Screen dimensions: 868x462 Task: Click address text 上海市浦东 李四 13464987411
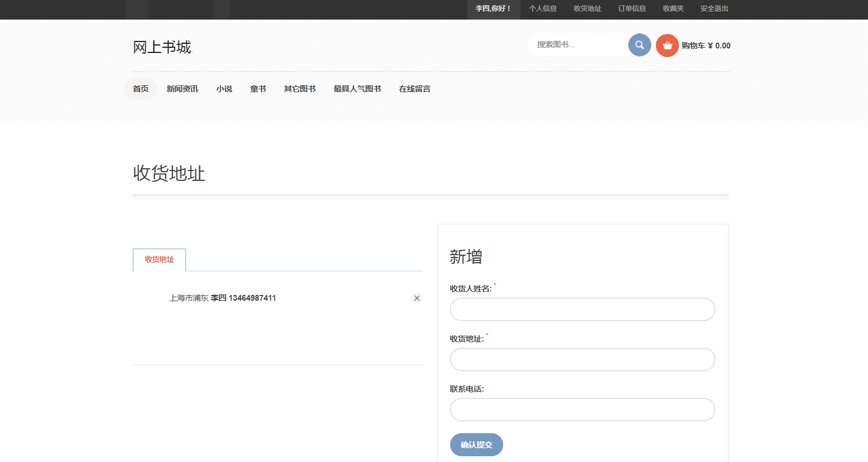tap(222, 298)
